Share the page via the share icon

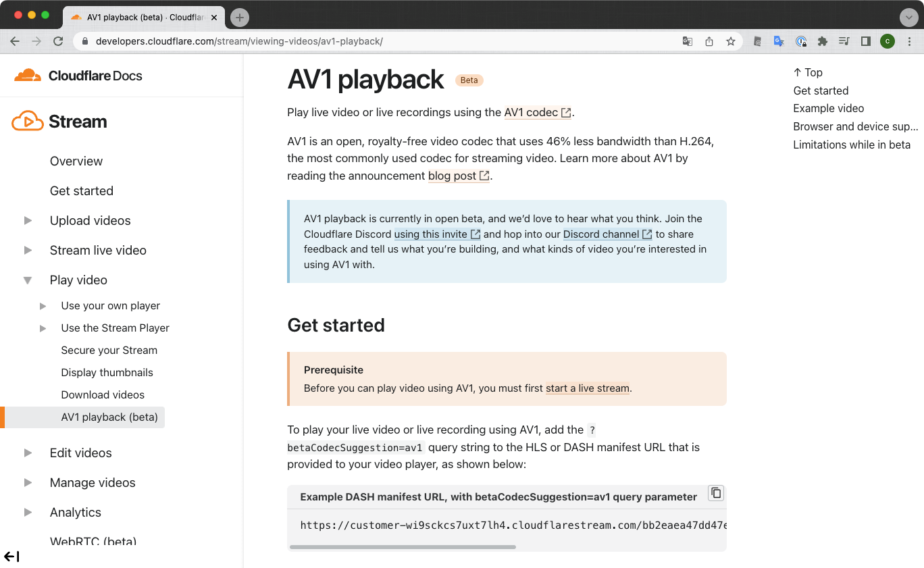709,41
